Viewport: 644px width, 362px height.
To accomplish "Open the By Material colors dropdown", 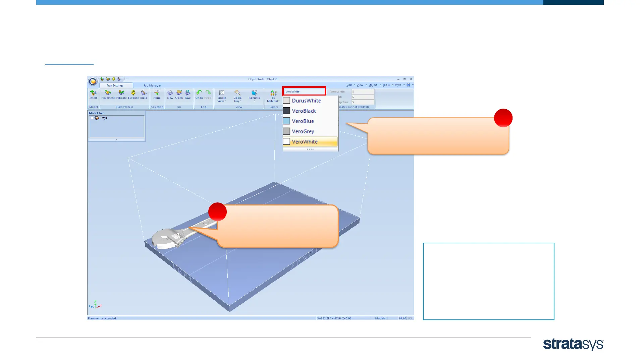I will [273, 96].
